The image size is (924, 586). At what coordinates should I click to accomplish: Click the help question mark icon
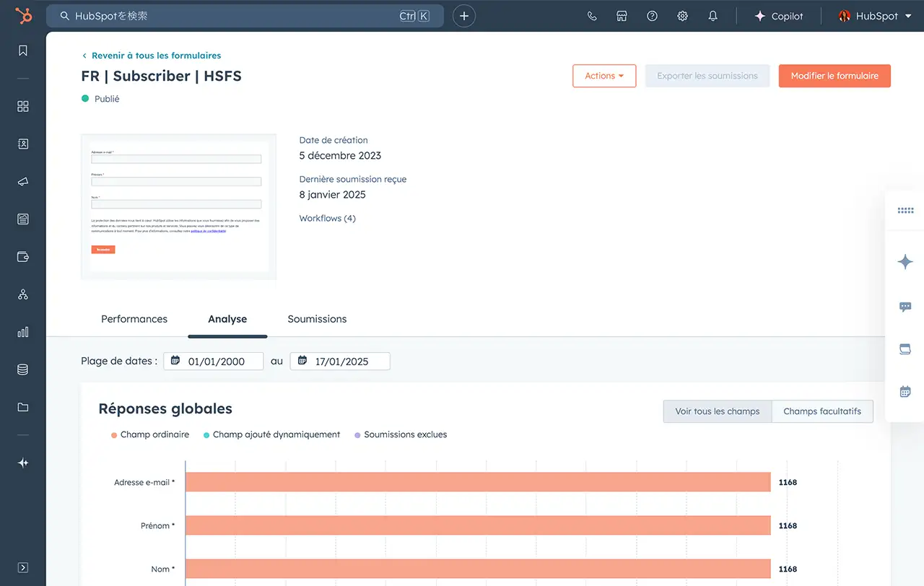click(x=652, y=16)
